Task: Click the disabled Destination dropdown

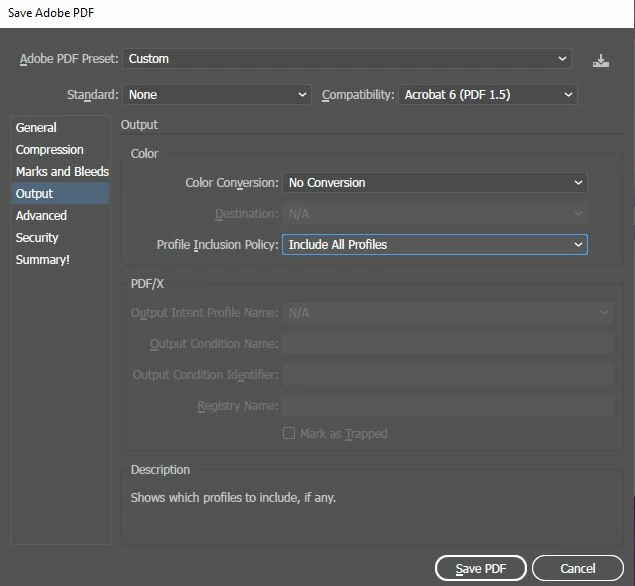Action: point(435,214)
